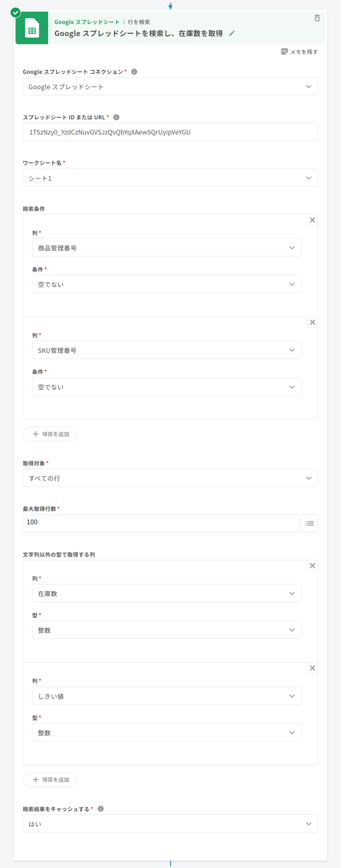Image resolution: width=341 pixels, height=868 pixels.
Task: Remove the 在庫数 type column entry with X
Action: [312, 566]
